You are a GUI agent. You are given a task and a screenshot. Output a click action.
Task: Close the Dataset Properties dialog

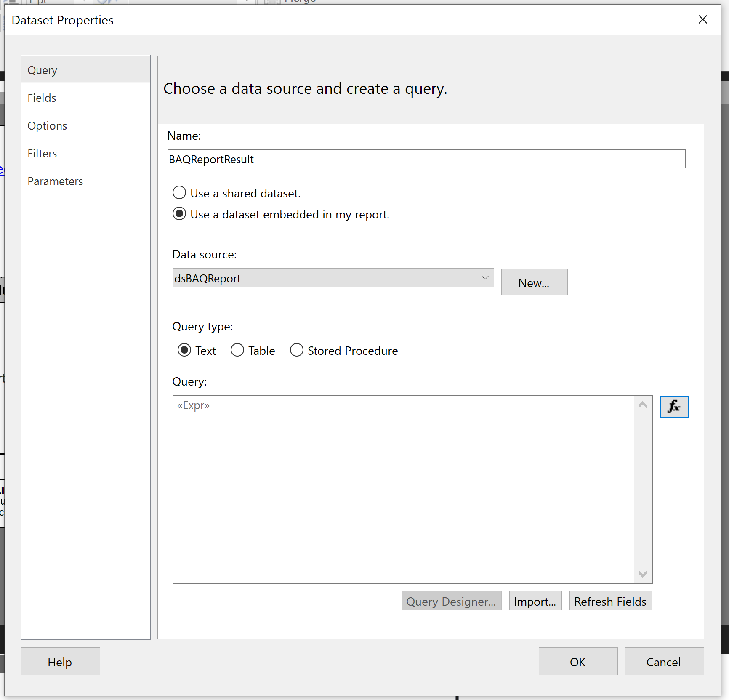(x=702, y=20)
